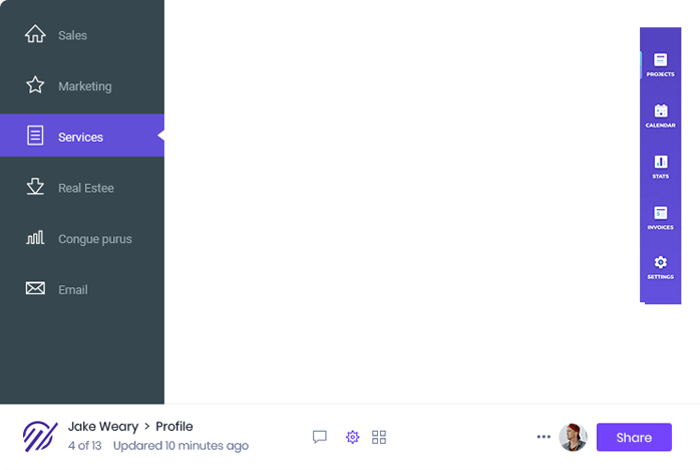Expand the three-dots more options menu
The image size is (700, 470).
coord(543,437)
